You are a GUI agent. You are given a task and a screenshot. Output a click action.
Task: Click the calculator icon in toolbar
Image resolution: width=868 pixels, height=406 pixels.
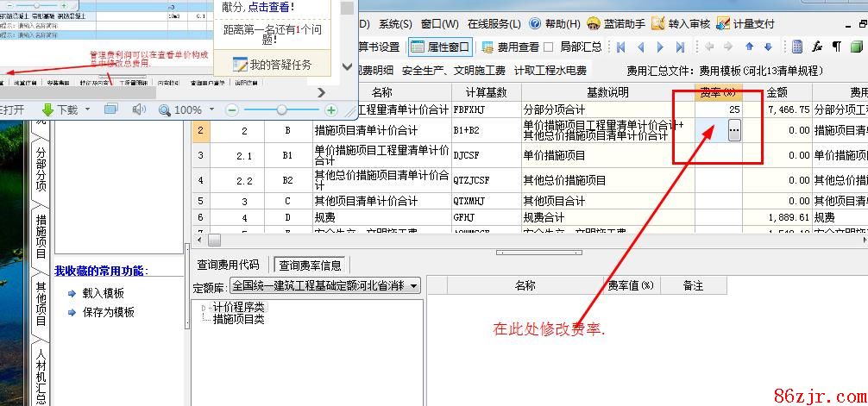(797, 47)
